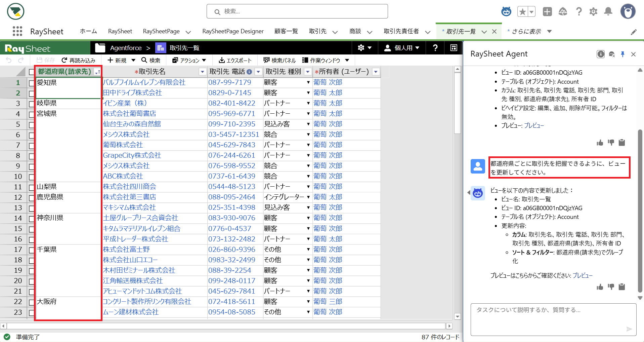Click the RaySheet help question mark

point(435,48)
